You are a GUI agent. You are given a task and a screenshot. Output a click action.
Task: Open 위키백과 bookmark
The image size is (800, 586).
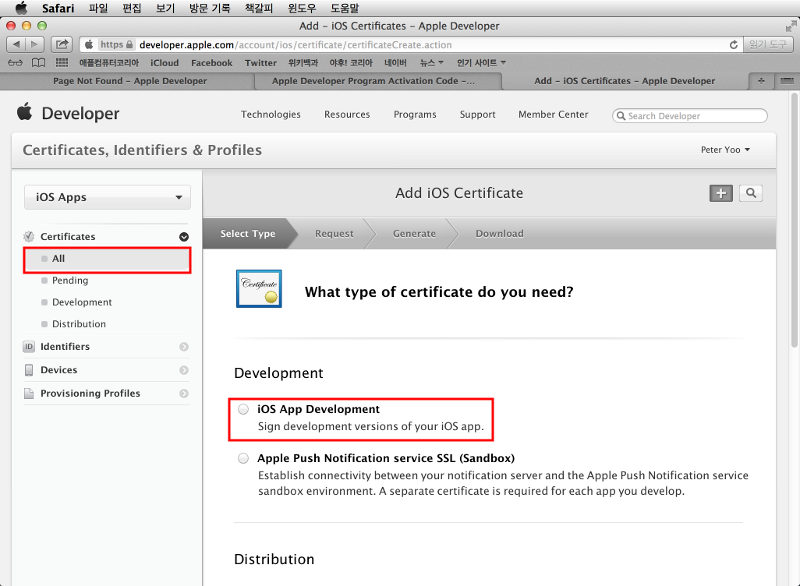tap(303, 63)
